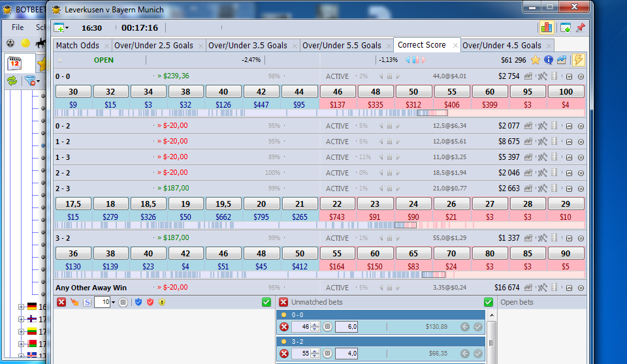Click the pin window icon

(580, 27)
